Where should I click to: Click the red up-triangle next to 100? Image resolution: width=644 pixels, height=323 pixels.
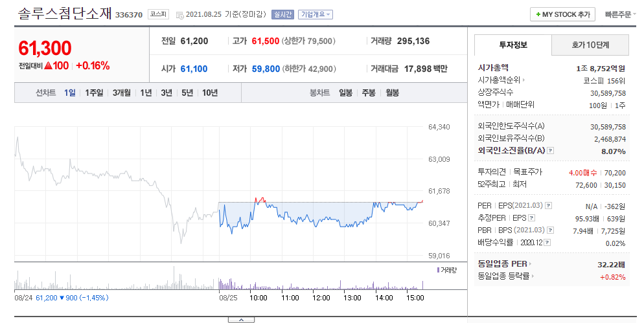[x=48, y=65]
